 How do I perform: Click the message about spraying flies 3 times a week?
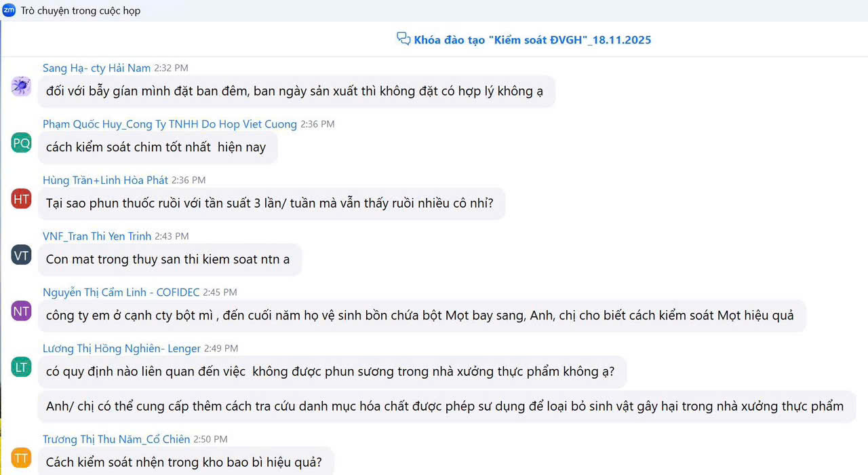point(270,204)
